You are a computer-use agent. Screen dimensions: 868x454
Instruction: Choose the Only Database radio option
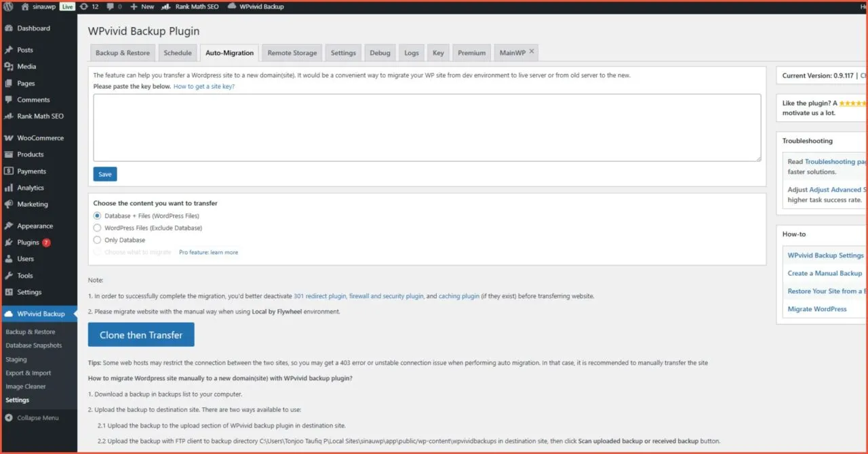click(x=98, y=240)
